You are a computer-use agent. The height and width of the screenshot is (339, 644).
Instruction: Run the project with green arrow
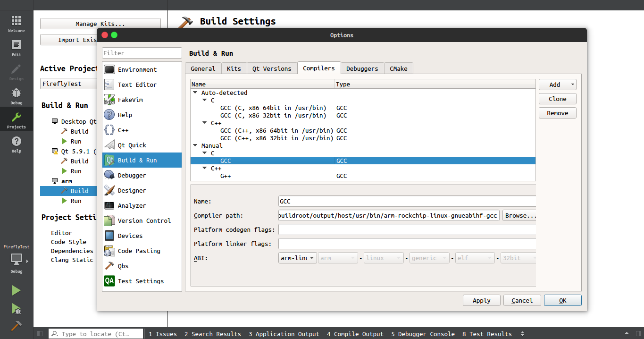click(16, 290)
